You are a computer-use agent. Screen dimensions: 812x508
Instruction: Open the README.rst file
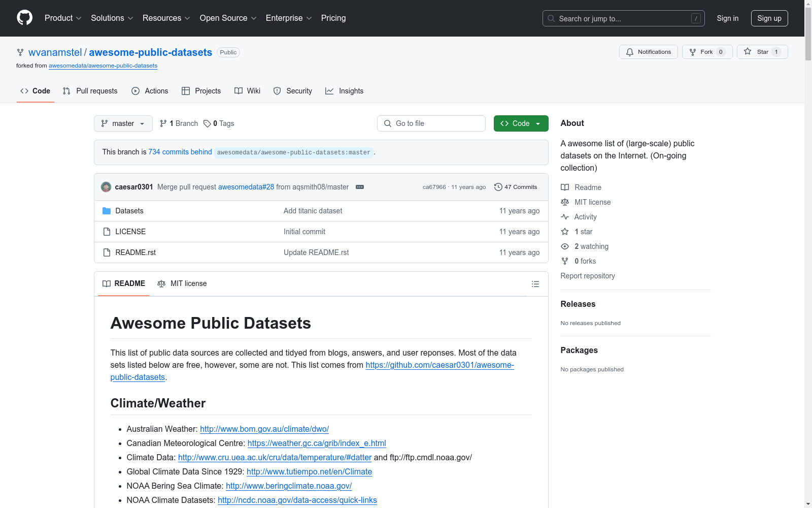[x=136, y=252]
